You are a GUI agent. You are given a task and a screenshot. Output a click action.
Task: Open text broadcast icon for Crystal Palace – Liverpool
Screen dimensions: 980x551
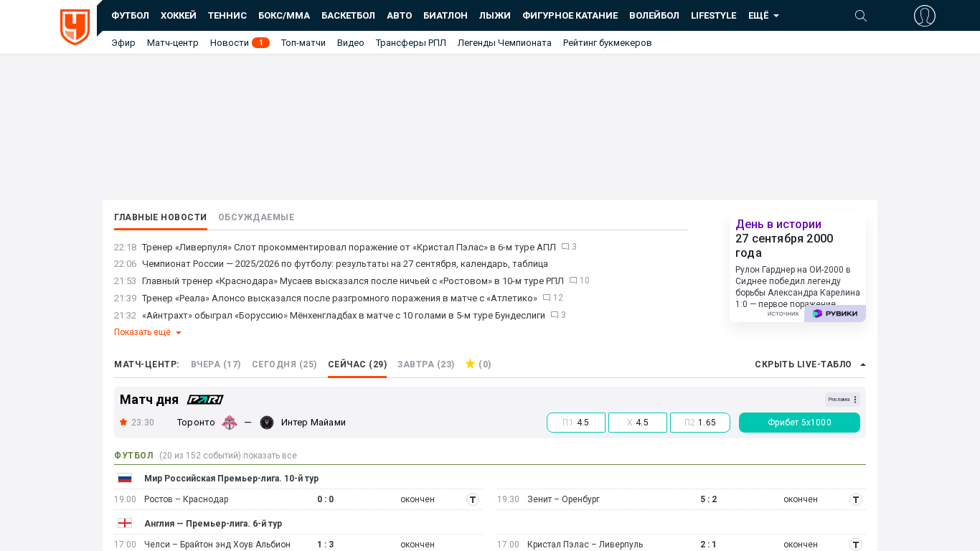856,545
